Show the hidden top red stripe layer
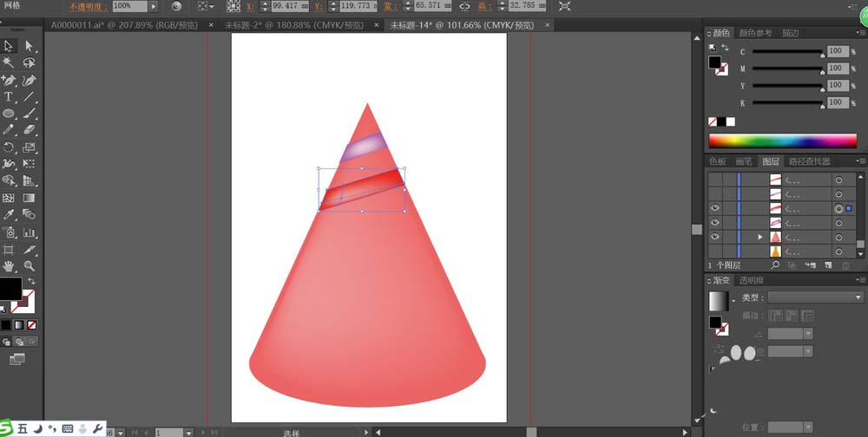Screen dimensions: 868x437 point(715,179)
